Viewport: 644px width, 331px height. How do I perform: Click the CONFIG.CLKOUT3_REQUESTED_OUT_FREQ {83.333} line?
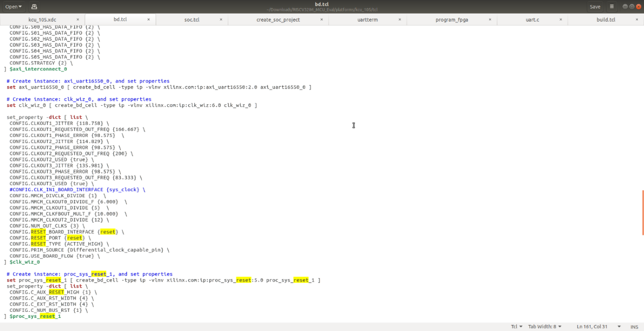click(76, 178)
